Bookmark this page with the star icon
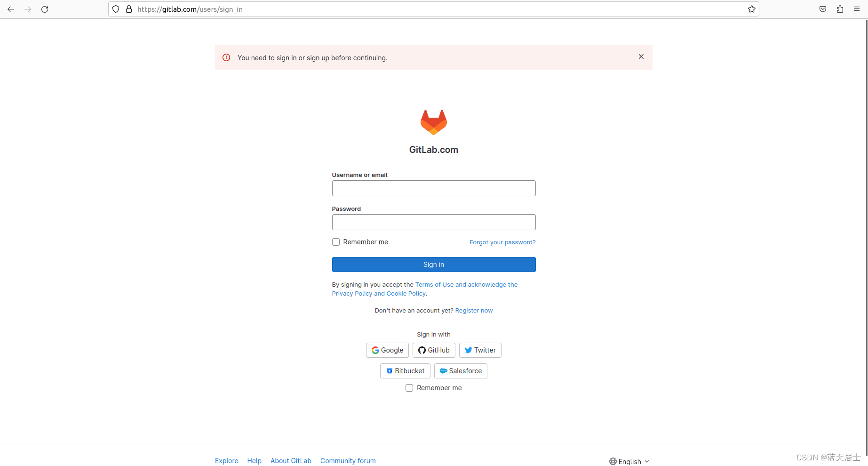Viewport: 868px width, 466px height. [752, 9]
